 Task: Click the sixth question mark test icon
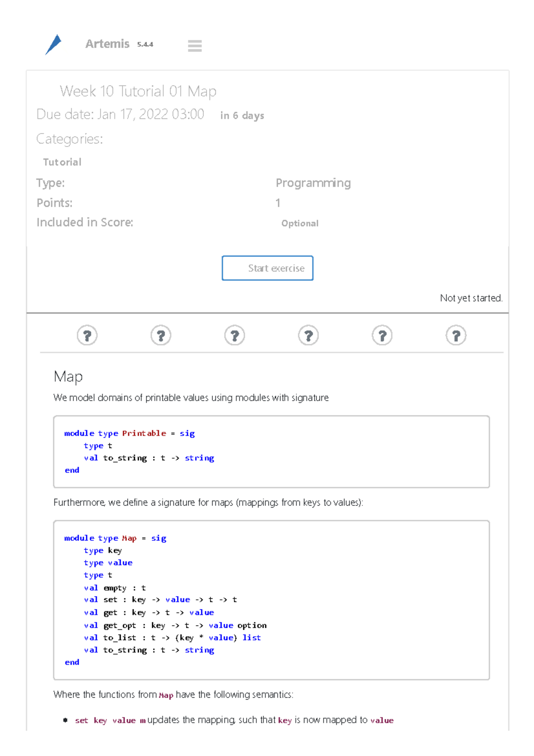[456, 336]
